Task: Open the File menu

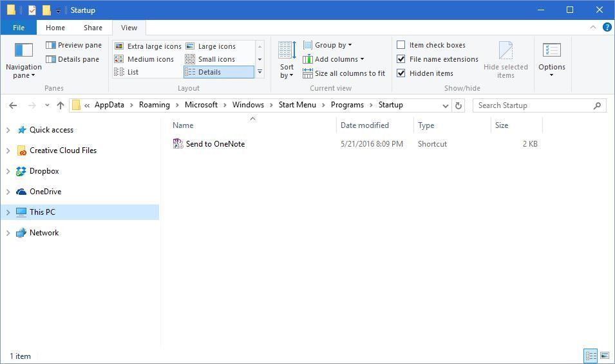Action: [19, 28]
